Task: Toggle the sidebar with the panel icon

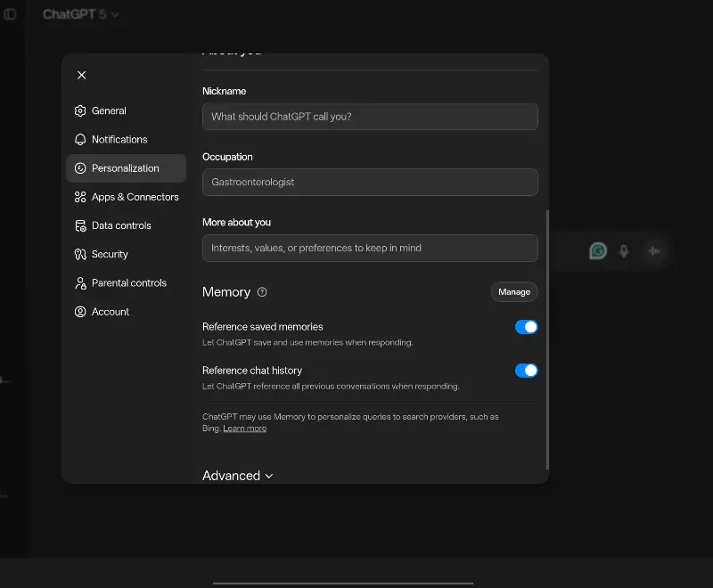Action: 11,13
